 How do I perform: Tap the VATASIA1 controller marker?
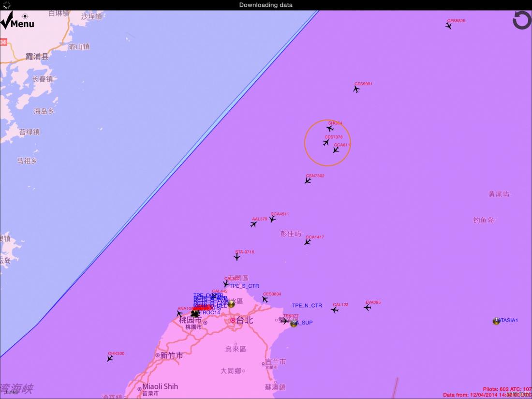[x=496, y=321]
